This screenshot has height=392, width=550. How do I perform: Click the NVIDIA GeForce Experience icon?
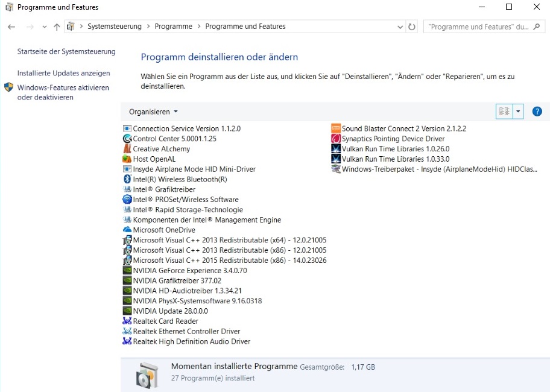[127, 271]
